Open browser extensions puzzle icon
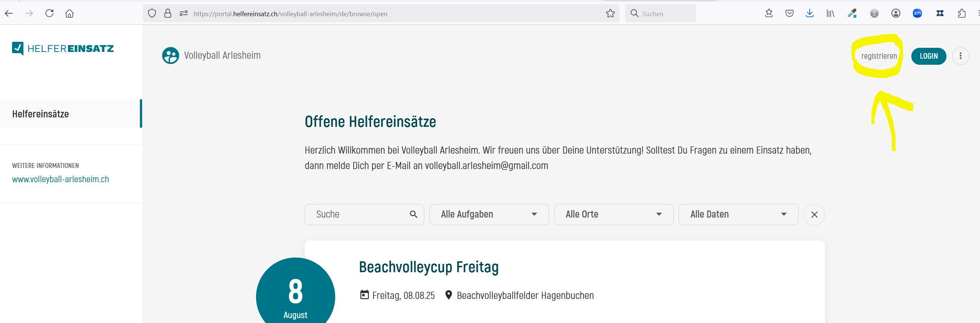980x323 pixels. tap(962, 14)
